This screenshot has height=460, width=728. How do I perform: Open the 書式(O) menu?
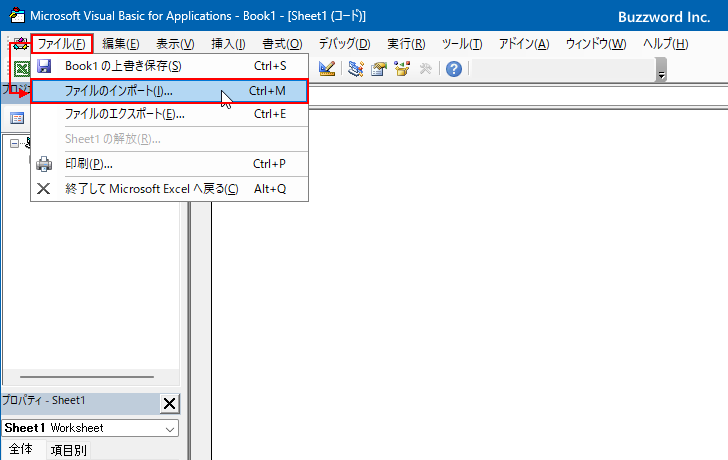pos(282,44)
